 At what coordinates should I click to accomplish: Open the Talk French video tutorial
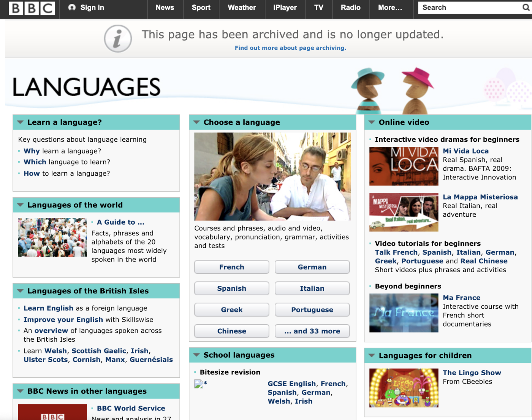click(x=396, y=252)
